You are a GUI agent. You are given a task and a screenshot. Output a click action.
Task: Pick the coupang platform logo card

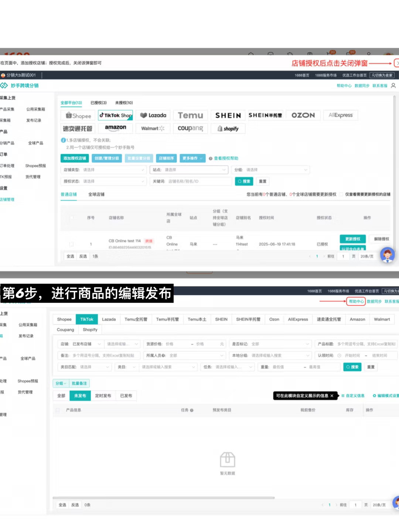(191, 128)
